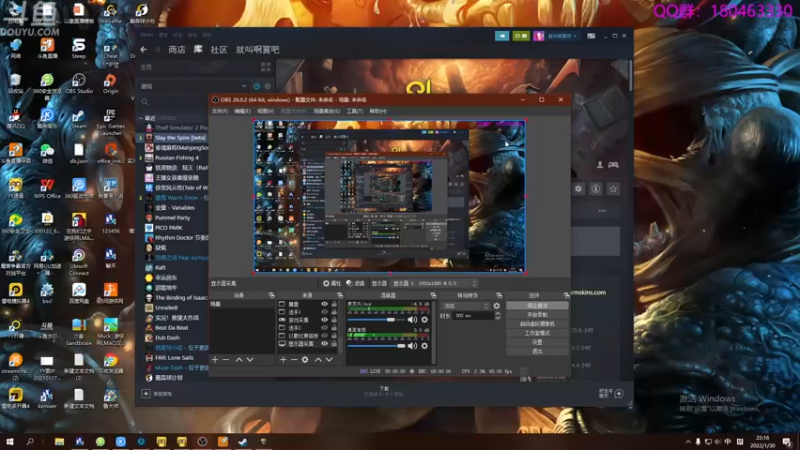Viewport: 800px width, 450px height.
Task: Click Steam library search field
Action: 173,102
